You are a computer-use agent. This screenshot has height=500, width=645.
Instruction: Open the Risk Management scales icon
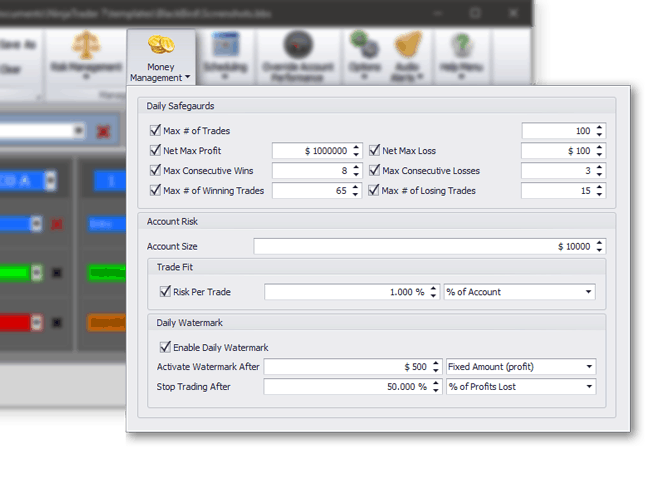pyautogui.click(x=86, y=44)
